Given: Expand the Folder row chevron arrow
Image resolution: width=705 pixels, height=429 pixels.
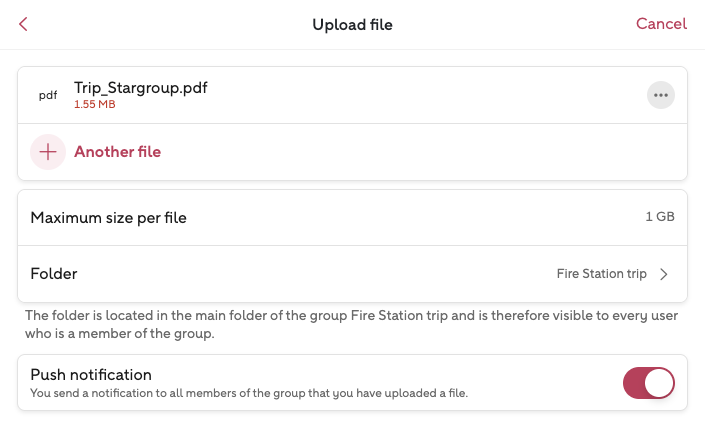Looking at the screenshot, I should 664,274.
